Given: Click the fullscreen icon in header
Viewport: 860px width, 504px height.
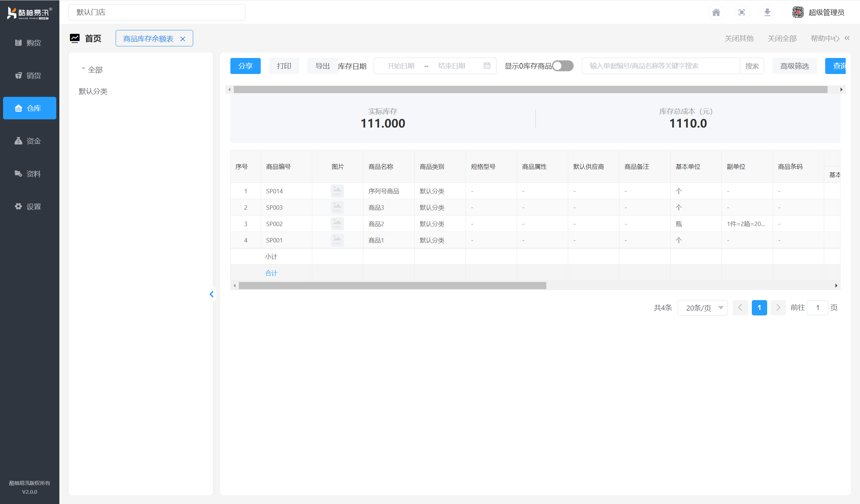Looking at the screenshot, I should (x=742, y=13).
